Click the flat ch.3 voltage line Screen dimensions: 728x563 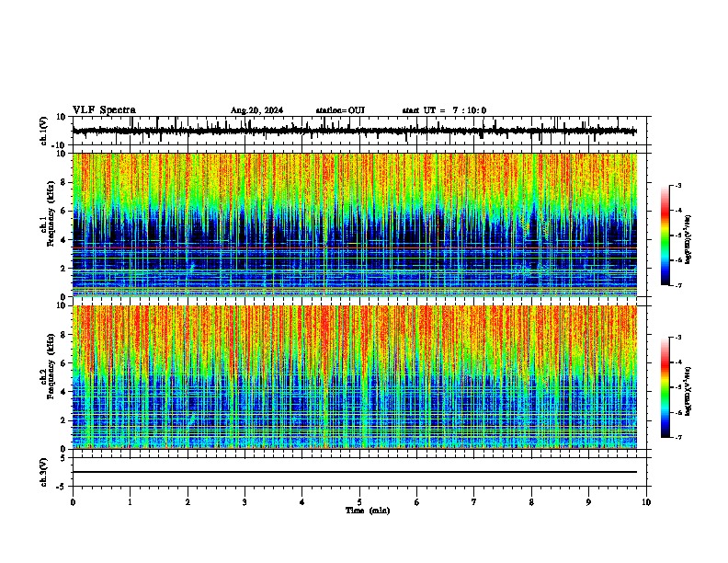[354, 472]
